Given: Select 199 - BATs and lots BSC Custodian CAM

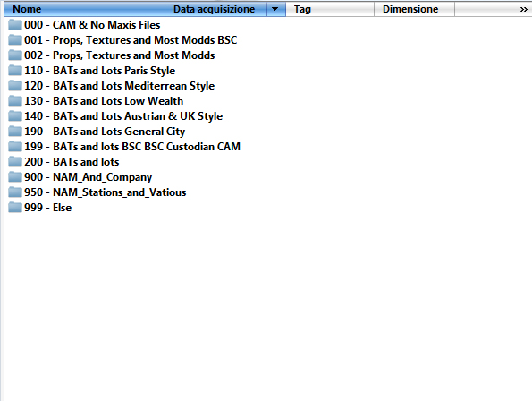Looking at the screenshot, I should 132,147.
